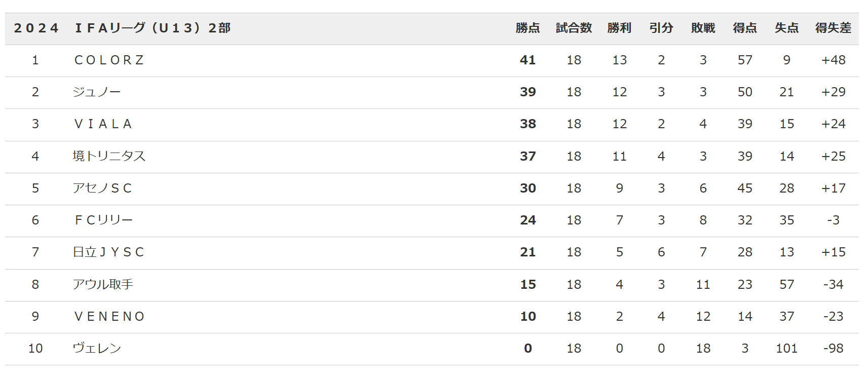Click the 日立JYSC team name
The width and height of the screenshot is (868, 377).
[109, 252]
